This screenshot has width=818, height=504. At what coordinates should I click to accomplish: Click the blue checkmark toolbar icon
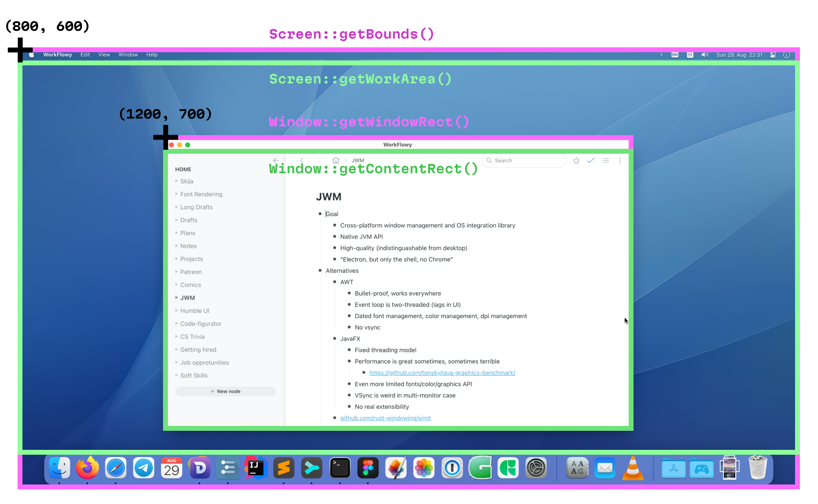coord(591,161)
